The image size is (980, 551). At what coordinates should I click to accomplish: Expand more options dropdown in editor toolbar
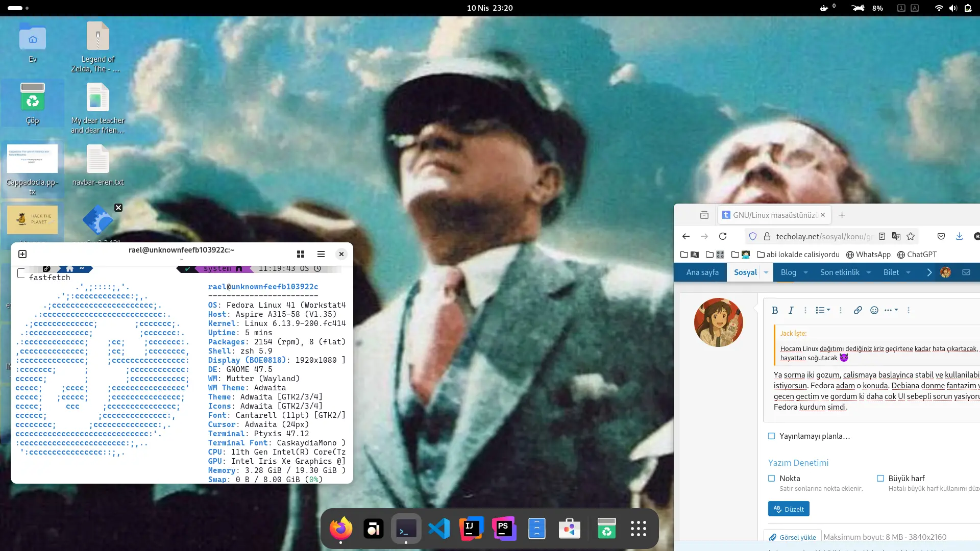(891, 310)
